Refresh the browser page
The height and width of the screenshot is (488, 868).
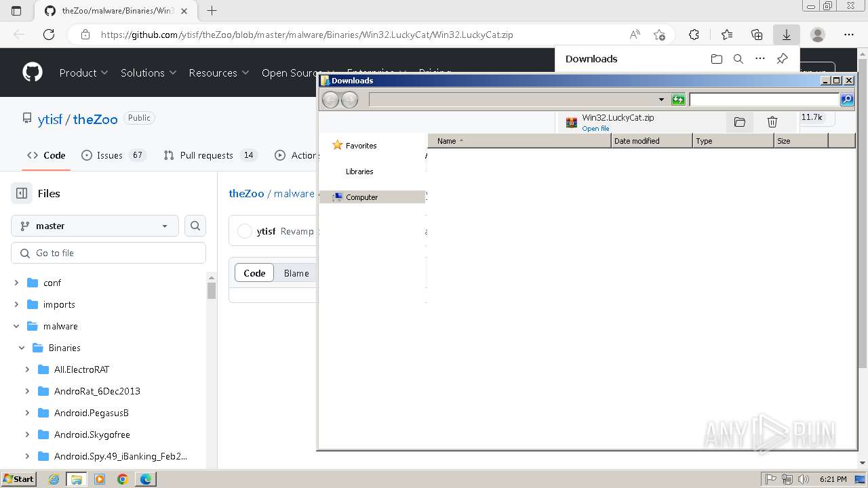[49, 35]
